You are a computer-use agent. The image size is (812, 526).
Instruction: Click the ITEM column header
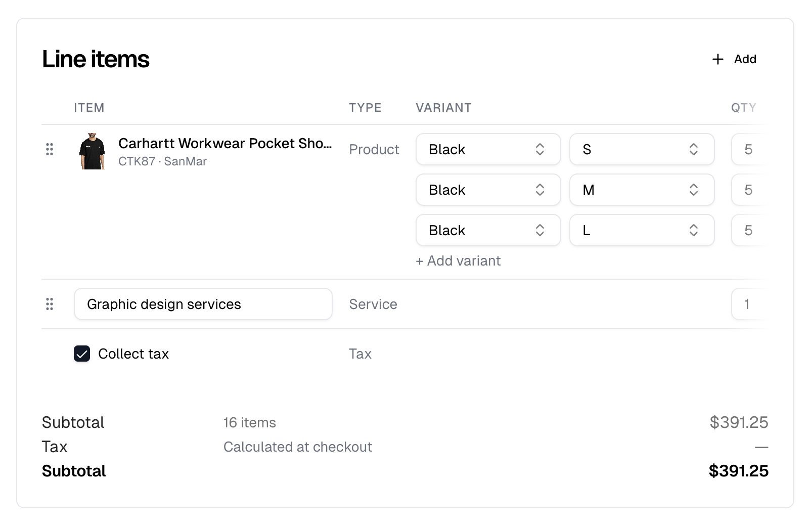(x=89, y=108)
